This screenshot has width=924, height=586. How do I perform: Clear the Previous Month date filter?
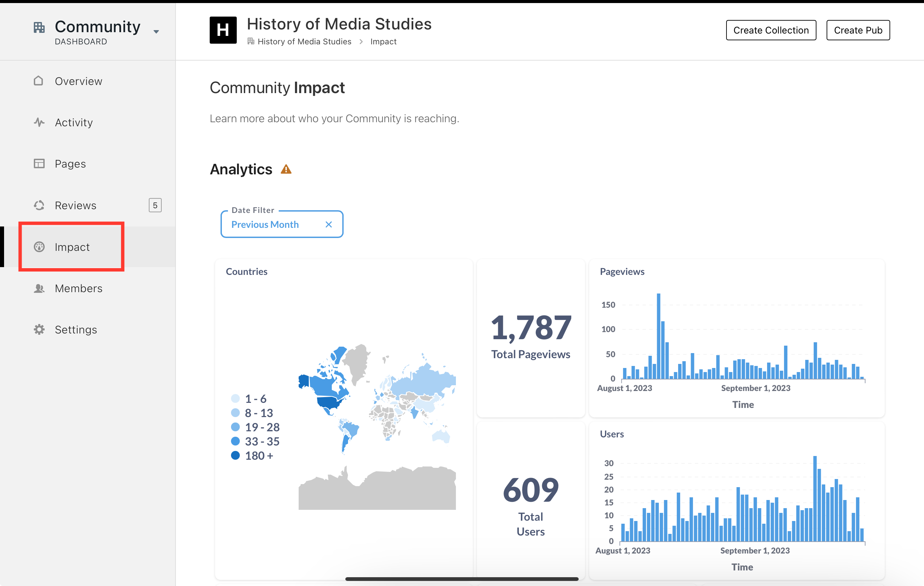(x=328, y=225)
